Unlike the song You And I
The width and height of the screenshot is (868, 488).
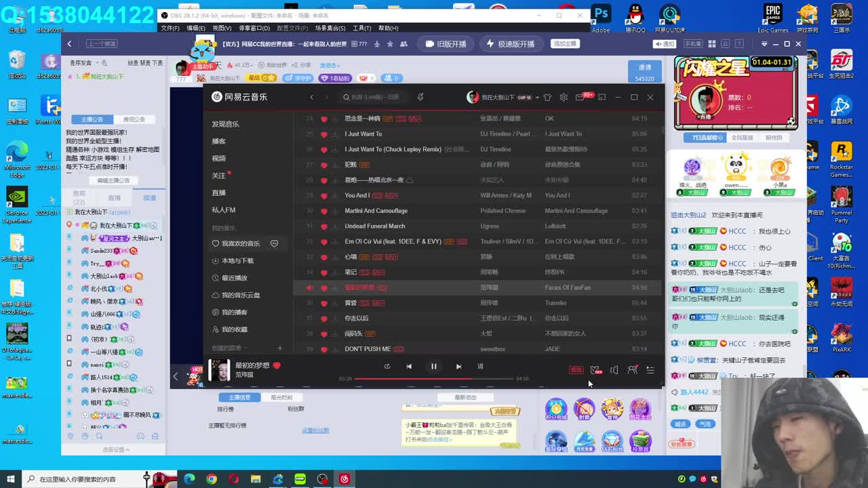coord(323,195)
